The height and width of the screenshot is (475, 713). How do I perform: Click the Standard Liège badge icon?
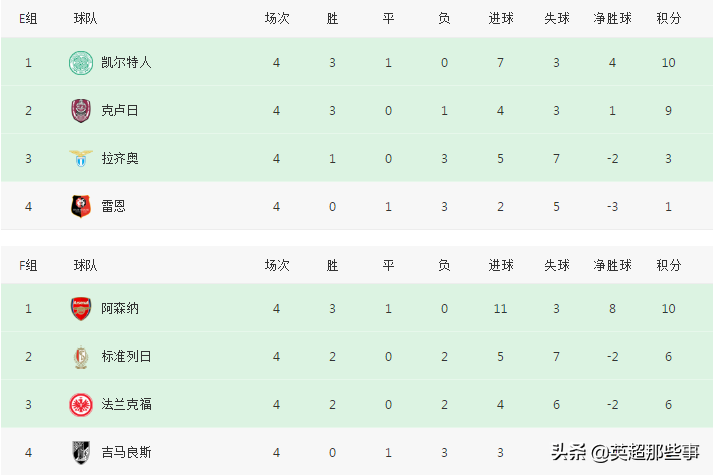click(x=80, y=356)
